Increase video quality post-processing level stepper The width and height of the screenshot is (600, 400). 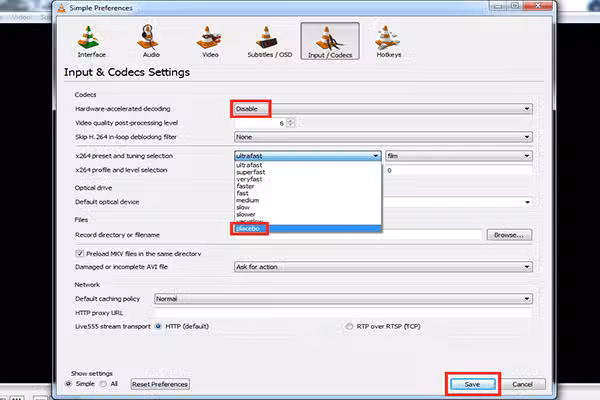coord(292,120)
